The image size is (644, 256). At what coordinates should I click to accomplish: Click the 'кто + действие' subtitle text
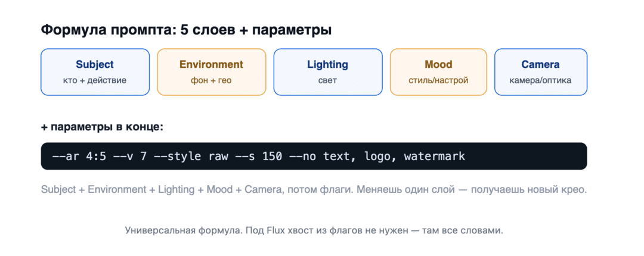pyautogui.click(x=95, y=80)
